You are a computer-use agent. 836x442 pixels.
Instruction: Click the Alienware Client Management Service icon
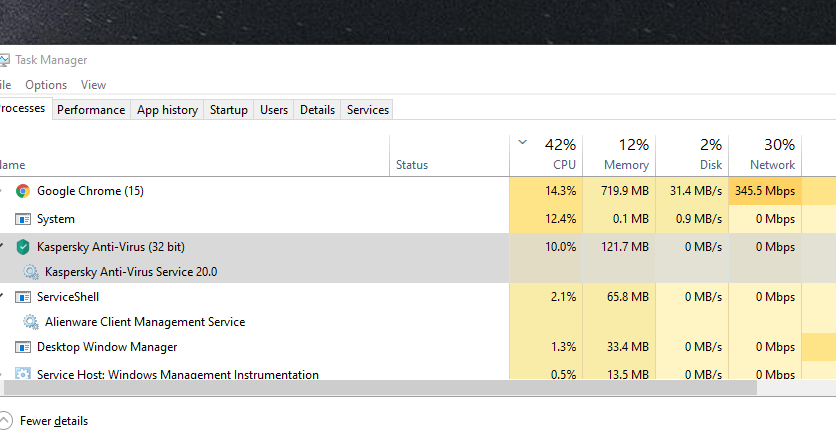31,322
